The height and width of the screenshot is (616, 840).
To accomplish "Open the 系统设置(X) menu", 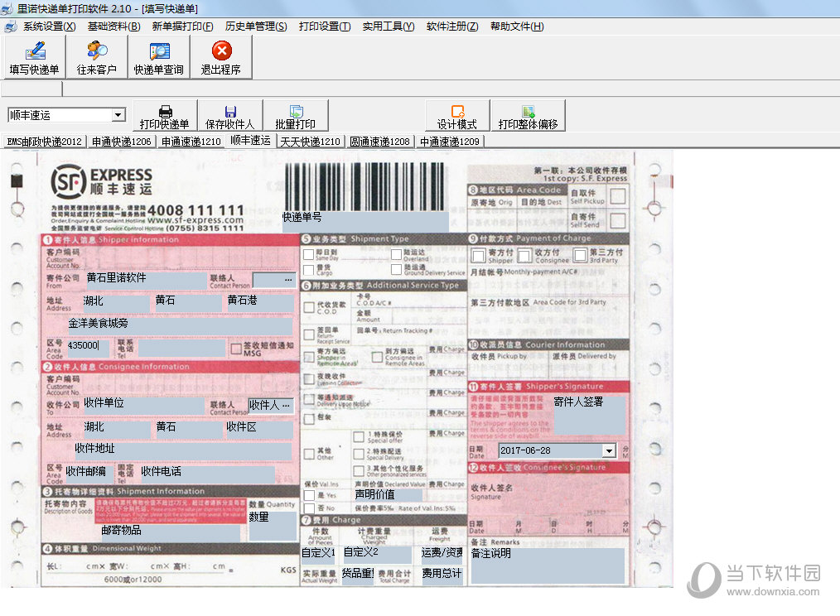I will [x=49, y=26].
